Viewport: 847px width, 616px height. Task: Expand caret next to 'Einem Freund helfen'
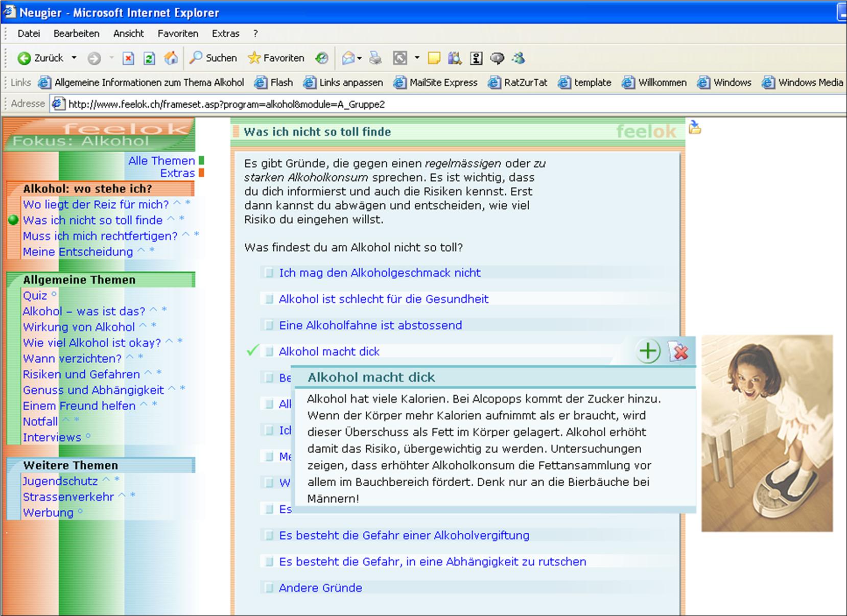pyautogui.click(x=144, y=404)
